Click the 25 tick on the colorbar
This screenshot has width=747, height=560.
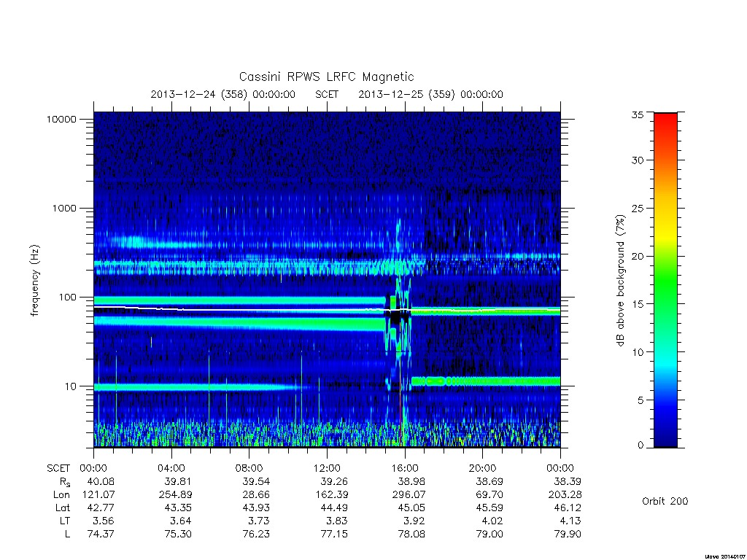click(638, 209)
